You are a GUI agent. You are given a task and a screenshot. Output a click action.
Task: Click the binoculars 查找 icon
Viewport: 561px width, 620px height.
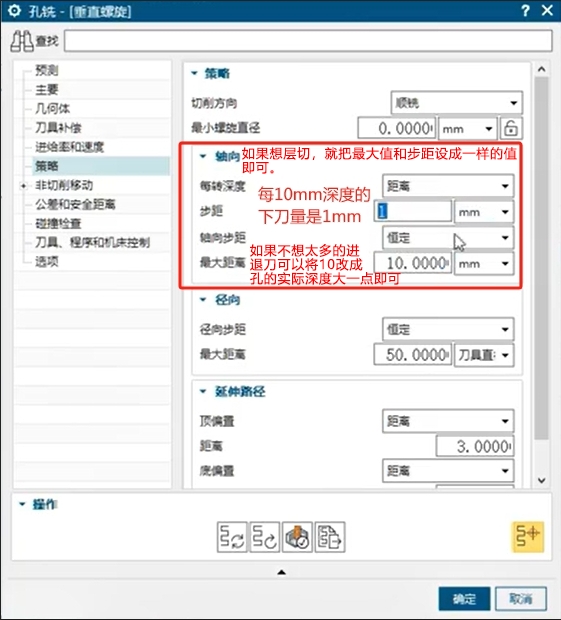point(22,41)
